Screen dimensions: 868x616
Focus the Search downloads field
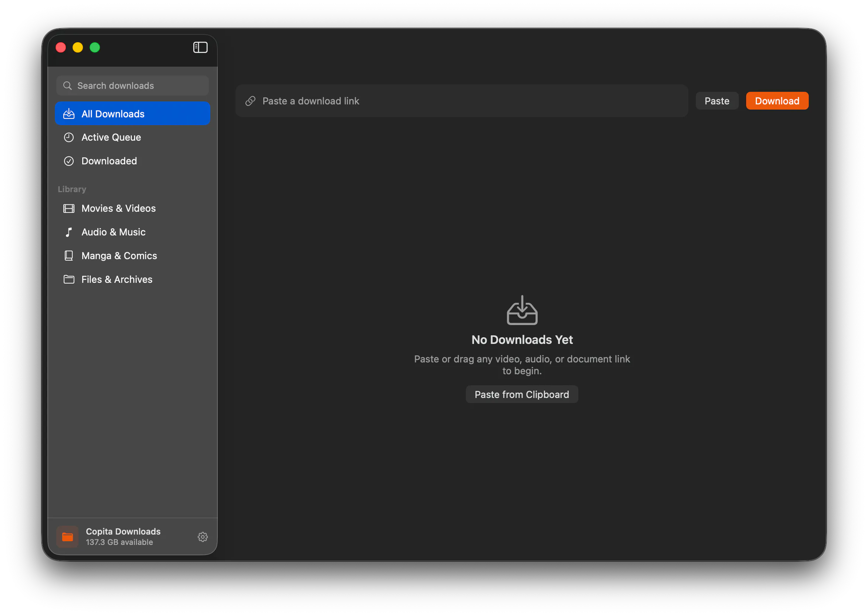[133, 86]
